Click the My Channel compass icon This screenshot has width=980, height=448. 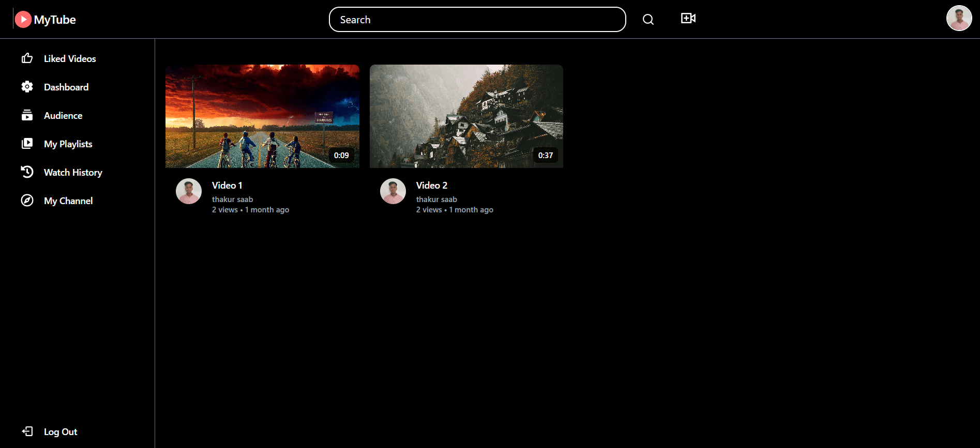27,200
